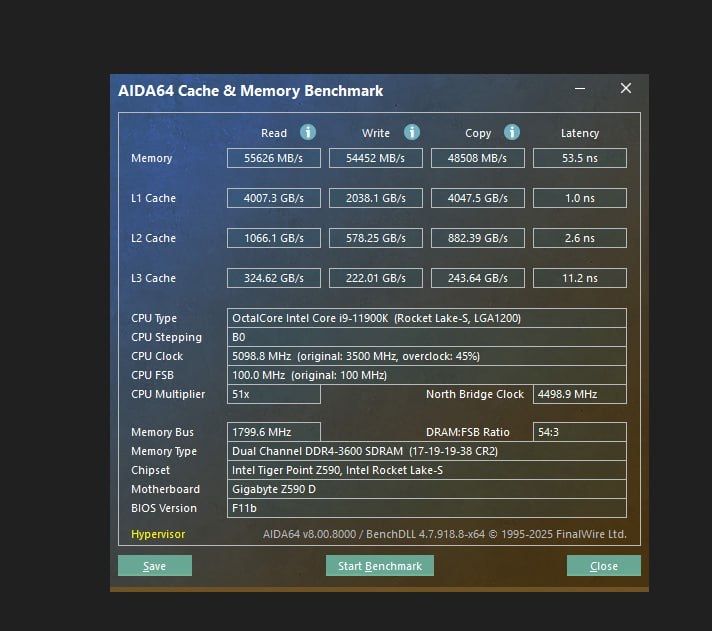Click L2 Cache Latency 2.6 ns
This screenshot has width=712, height=631.
click(580, 238)
